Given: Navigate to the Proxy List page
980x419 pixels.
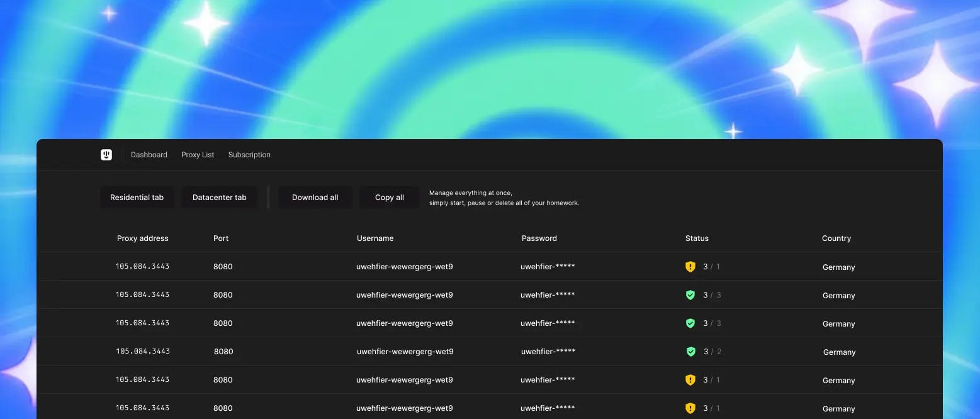Looking at the screenshot, I should [x=197, y=154].
